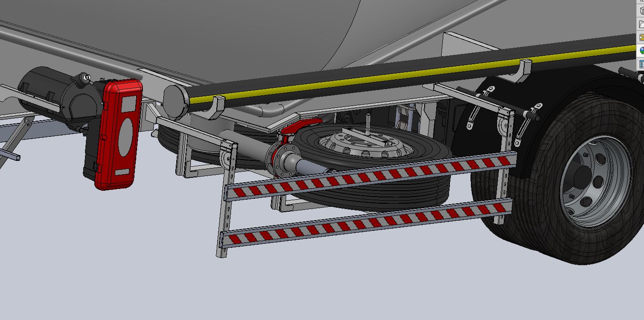Select the round end cap of hose tube

click(176, 102)
